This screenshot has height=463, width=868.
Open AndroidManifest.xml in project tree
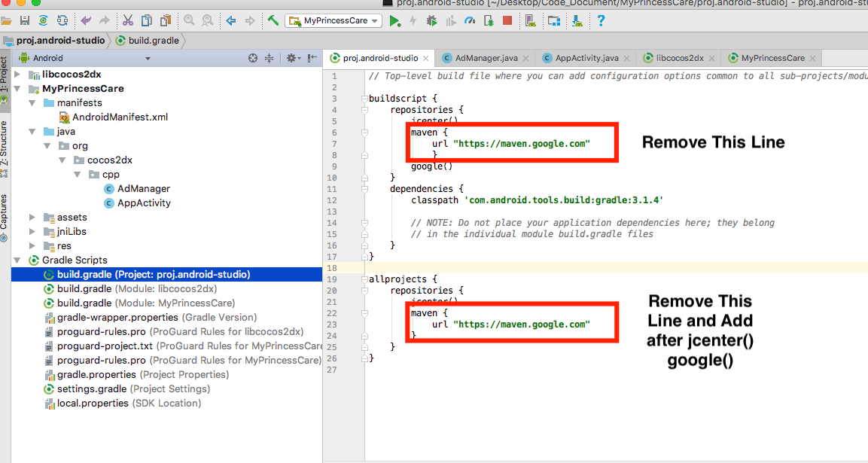[x=120, y=117]
